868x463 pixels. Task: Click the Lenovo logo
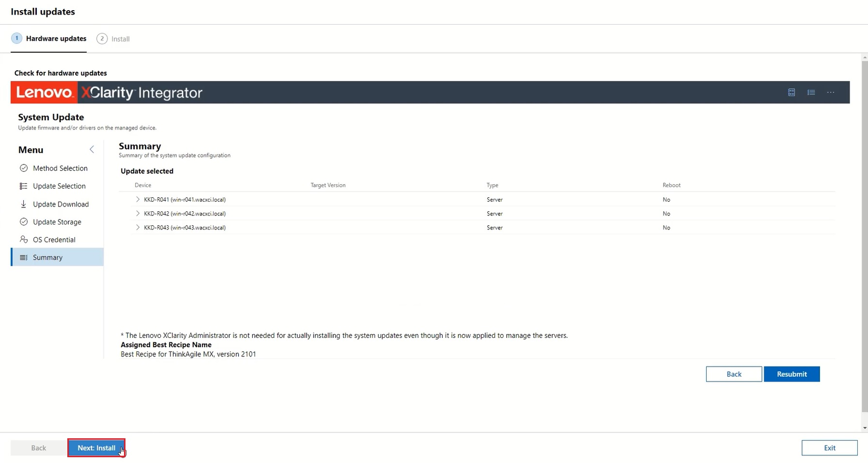(44, 92)
